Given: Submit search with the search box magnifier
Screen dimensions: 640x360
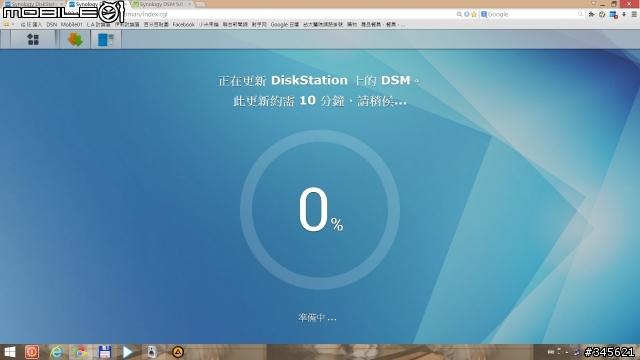Looking at the screenshot, I should [x=580, y=14].
